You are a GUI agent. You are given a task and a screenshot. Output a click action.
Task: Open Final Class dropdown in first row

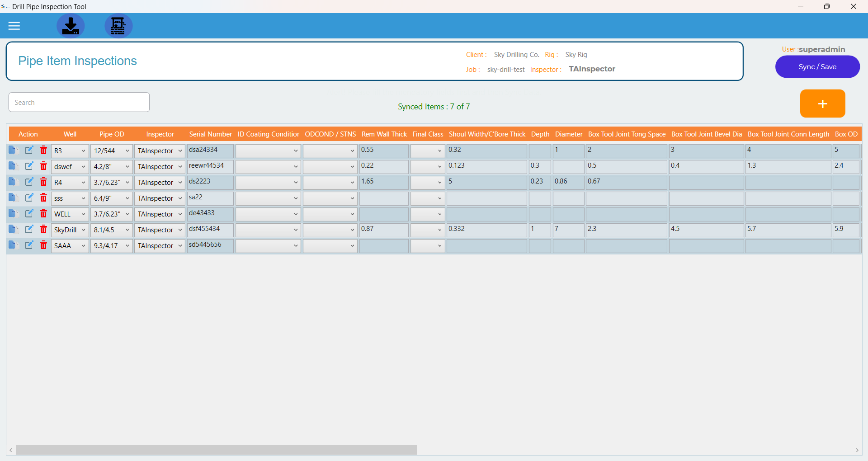tap(428, 151)
